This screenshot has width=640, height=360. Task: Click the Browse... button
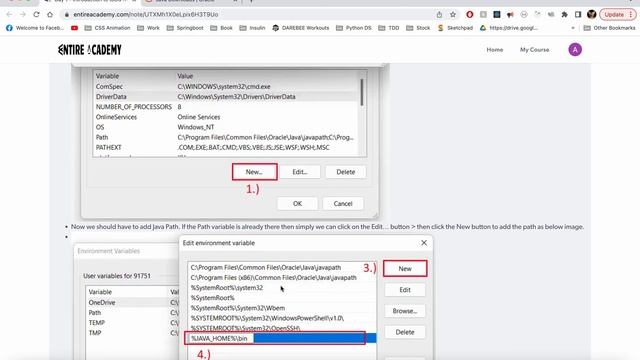click(405, 311)
